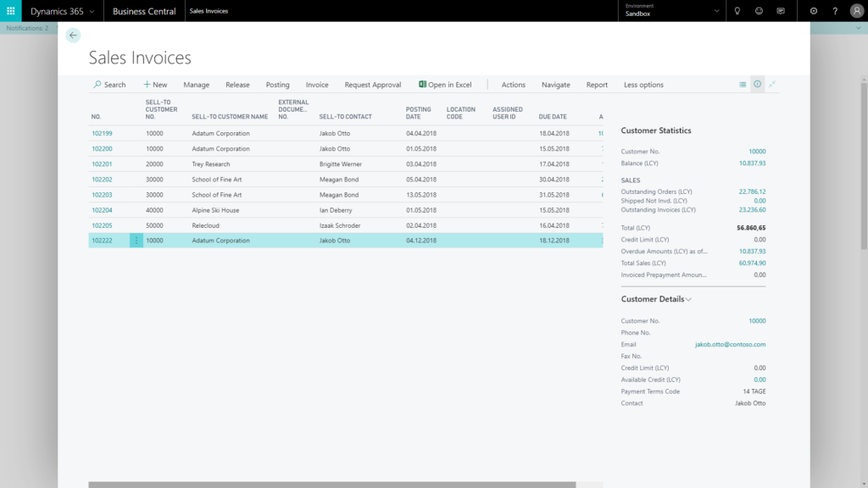Click the back arrow button
Image resolution: width=868 pixels, height=488 pixels.
(x=73, y=36)
